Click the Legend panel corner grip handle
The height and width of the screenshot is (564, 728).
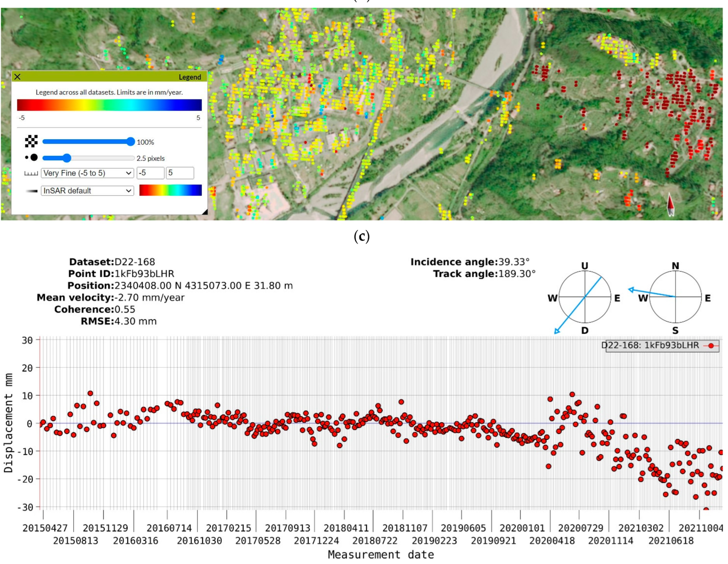coord(205,211)
